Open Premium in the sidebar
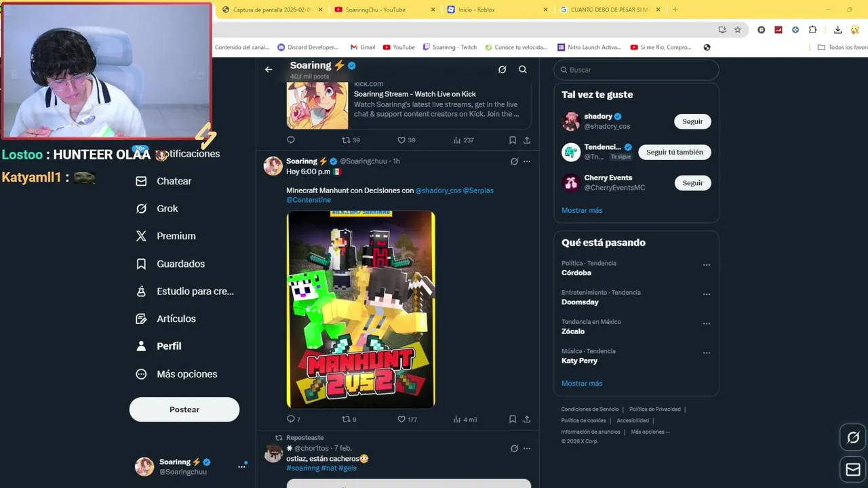Image resolution: width=868 pixels, height=488 pixels. click(x=165, y=236)
